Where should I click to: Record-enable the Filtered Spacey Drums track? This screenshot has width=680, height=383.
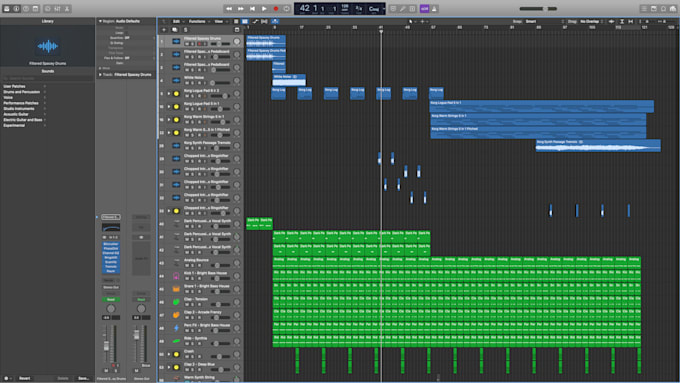[199, 44]
